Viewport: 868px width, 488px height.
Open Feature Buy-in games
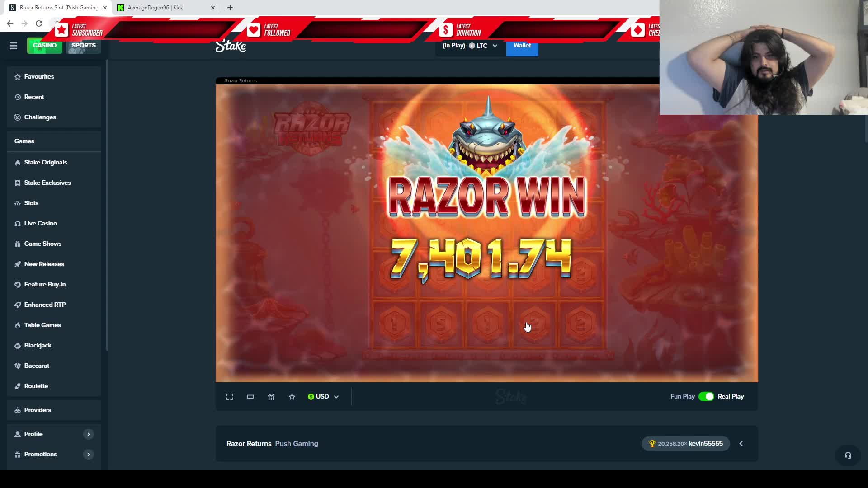click(x=54, y=285)
